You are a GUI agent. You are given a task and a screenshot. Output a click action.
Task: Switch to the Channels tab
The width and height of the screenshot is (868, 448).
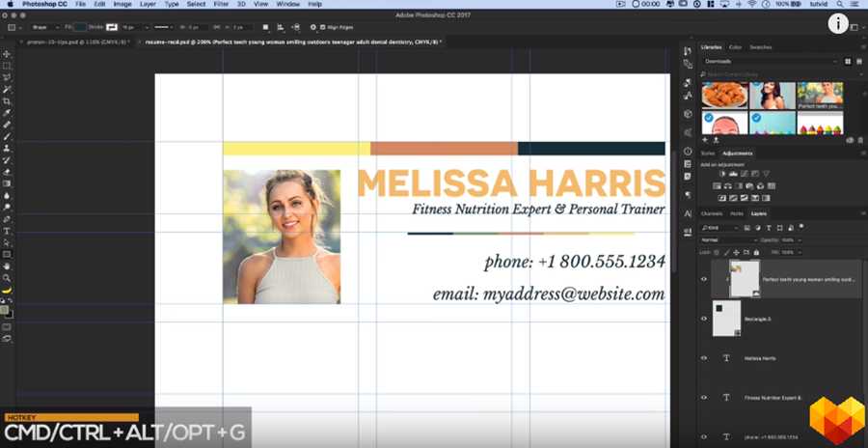tap(712, 213)
